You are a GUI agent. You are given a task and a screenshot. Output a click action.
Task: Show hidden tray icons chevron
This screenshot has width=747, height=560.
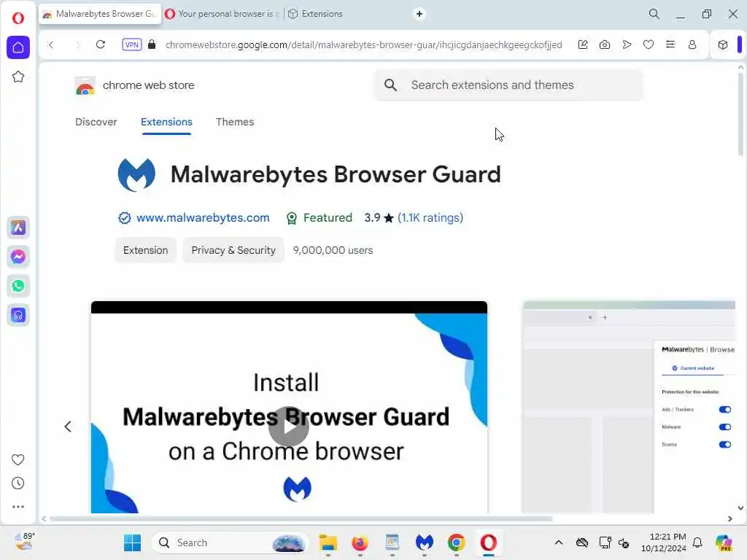click(559, 542)
